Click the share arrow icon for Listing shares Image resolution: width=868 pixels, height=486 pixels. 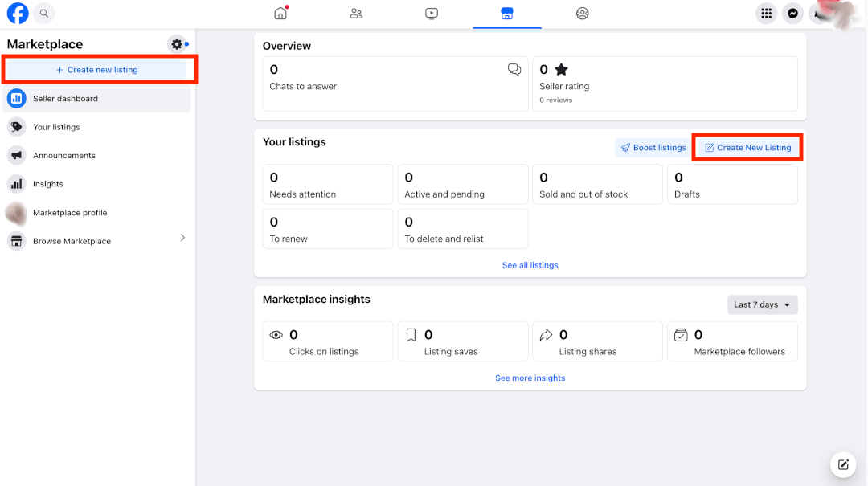pyautogui.click(x=546, y=335)
